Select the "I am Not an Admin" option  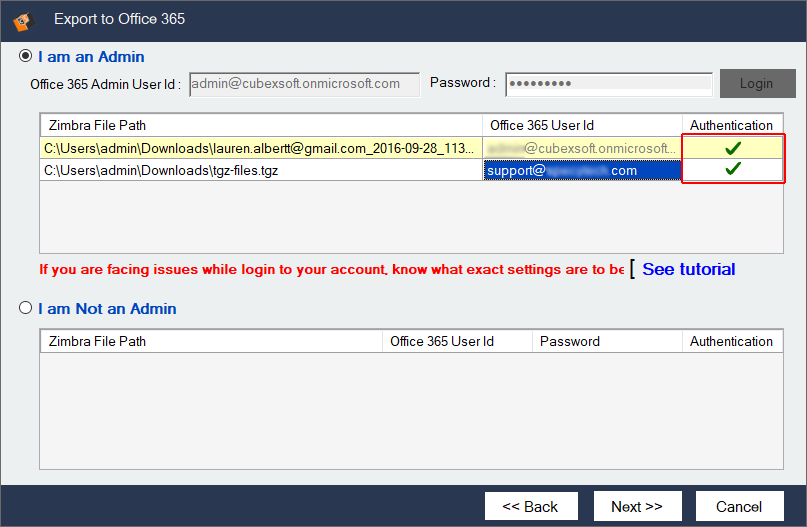(25, 309)
